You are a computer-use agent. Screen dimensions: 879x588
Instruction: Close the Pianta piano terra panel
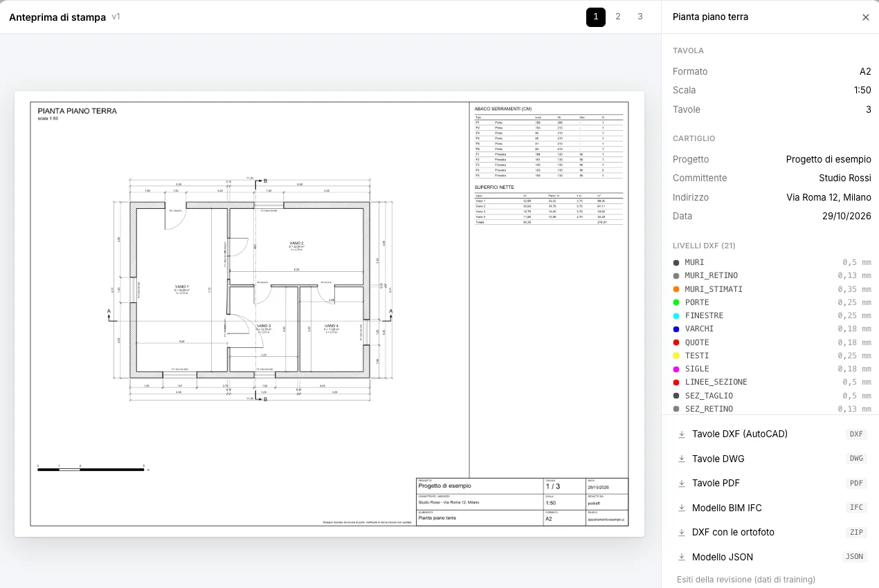coord(865,17)
